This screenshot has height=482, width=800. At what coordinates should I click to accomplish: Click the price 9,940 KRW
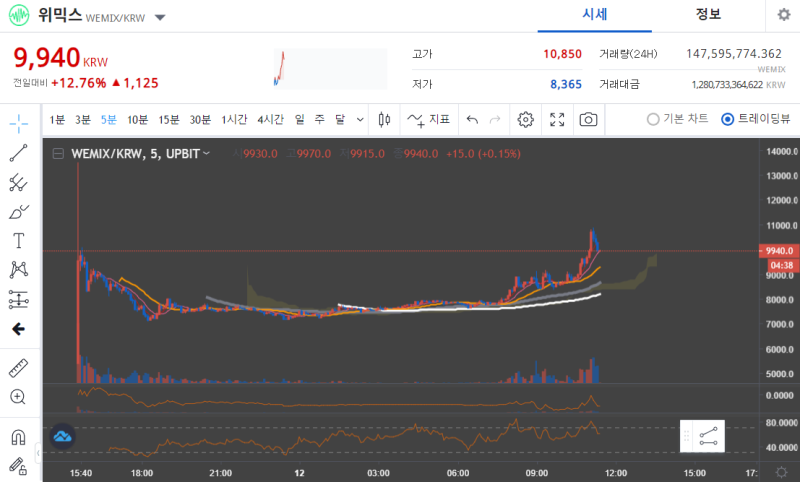pos(61,58)
